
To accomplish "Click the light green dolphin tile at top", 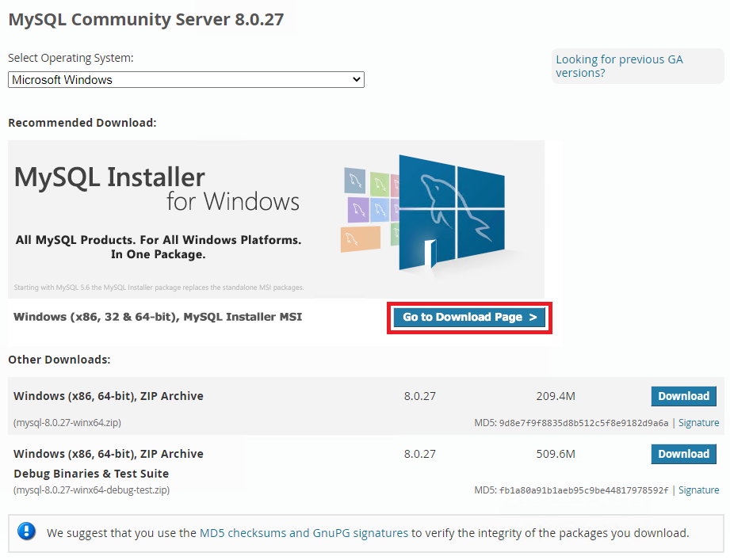I will click(381, 184).
